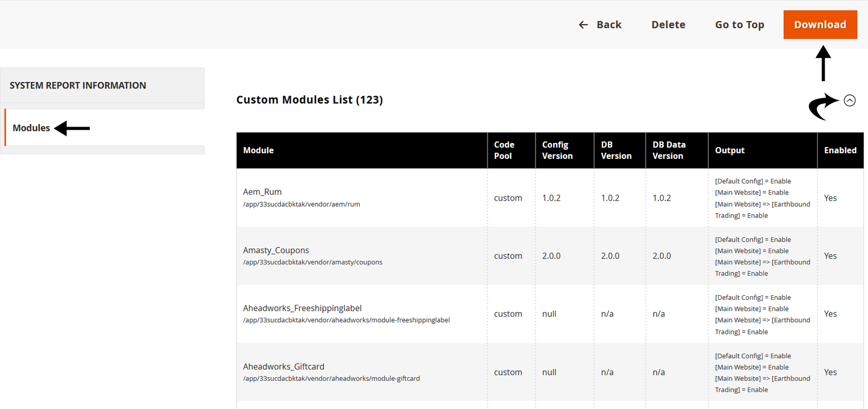Click Enabled 'Yes' in Aheadworks_Freeshippinglabel row
Image resolution: width=868 pixels, height=409 pixels.
830,314
